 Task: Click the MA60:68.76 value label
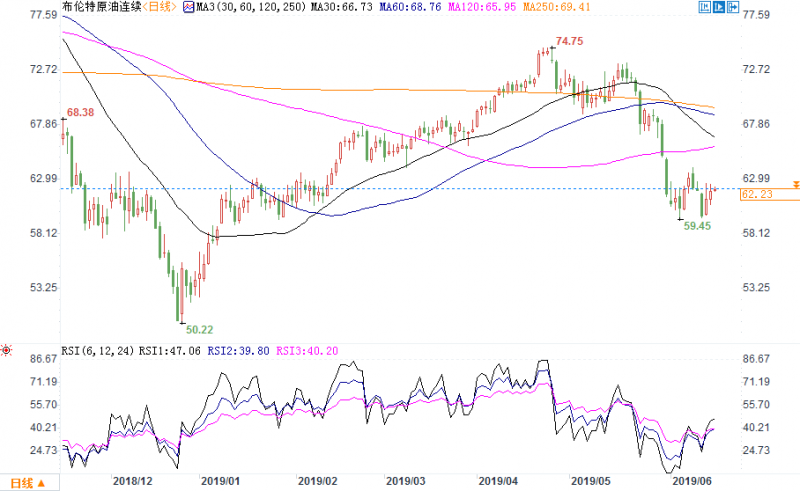coord(410,7)
